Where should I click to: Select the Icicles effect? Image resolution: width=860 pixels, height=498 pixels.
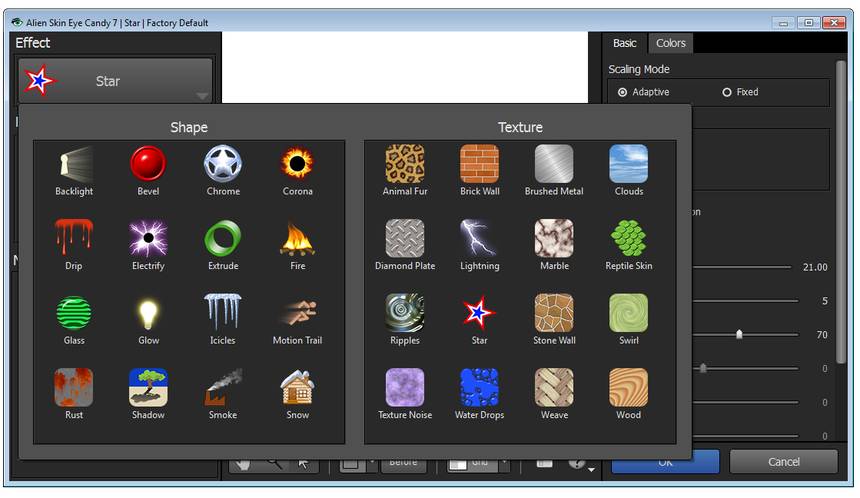click(x=223, y=320)
